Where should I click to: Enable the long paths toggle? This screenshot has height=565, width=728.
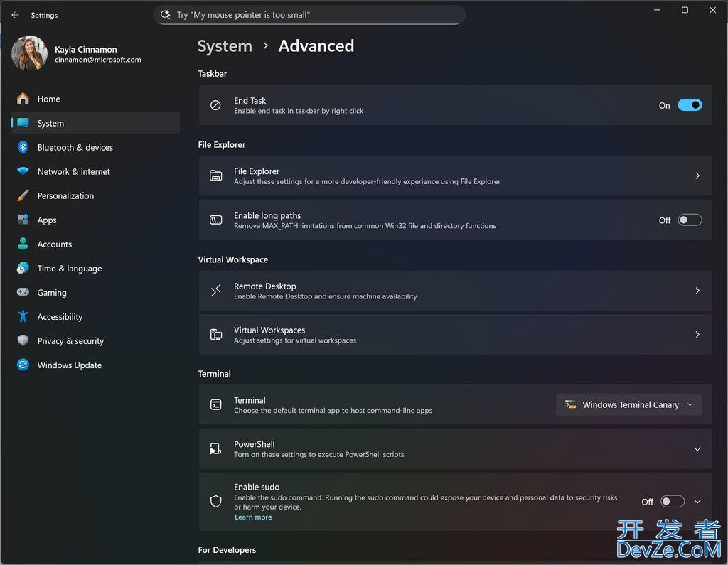pos(690,220)
